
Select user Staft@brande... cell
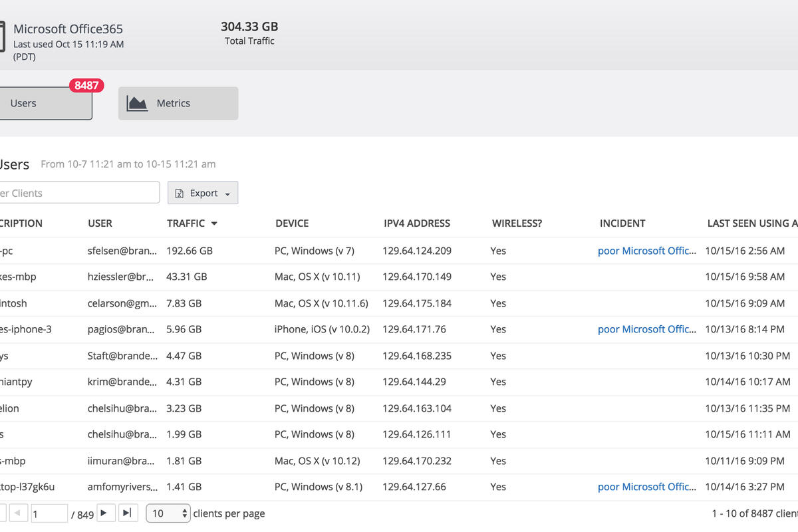122,356
